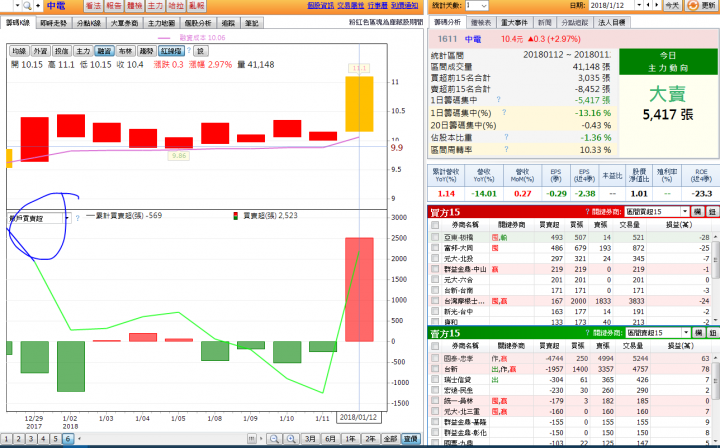The width and height of the screenshot is (720, 448).
Task: Toggle the 紅綠燈 chart indicator
Action: coord(171,51)
